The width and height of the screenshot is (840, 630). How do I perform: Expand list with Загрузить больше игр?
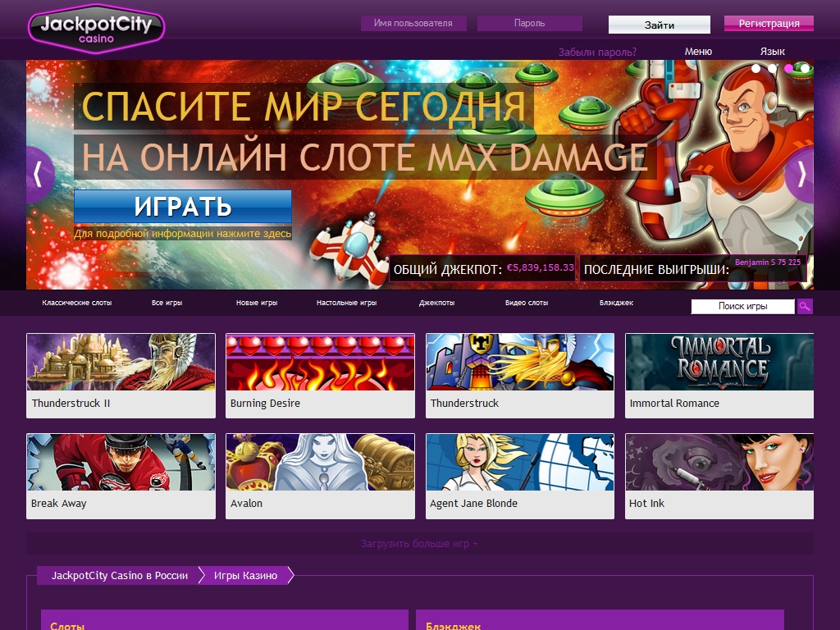(x=419, y=544)
